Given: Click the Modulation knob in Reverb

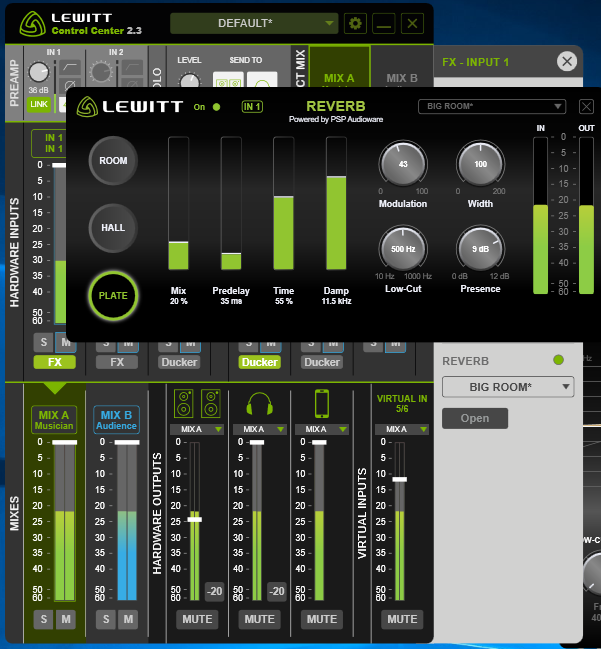Looking at the screenshot, I should [x=403, y=164].
